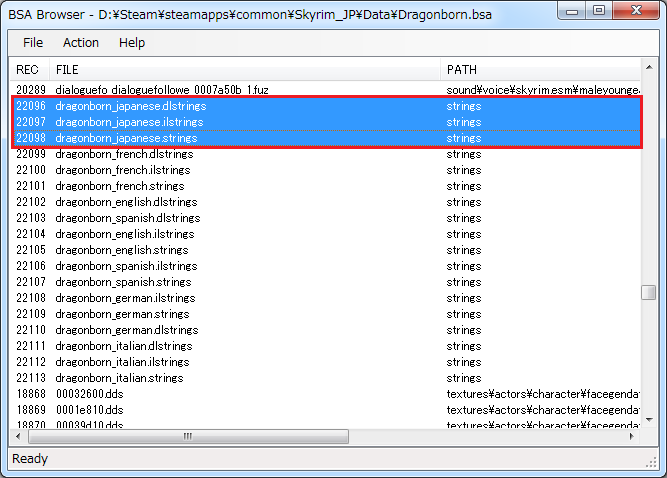Select dragonborn_german.strings row
The height and width of the screenshot is (478, 667).
pos(325,314)
